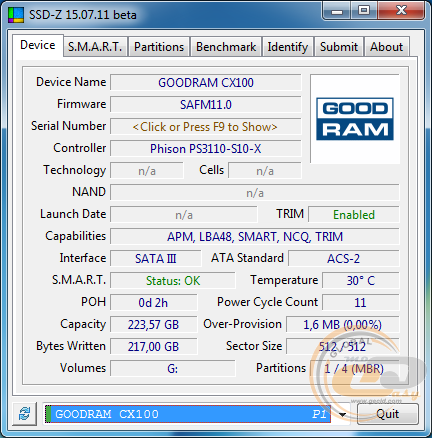Screen dimensions: 432x438
Task: Click the Technology field showing n/a
Action: tap(147, 171)
